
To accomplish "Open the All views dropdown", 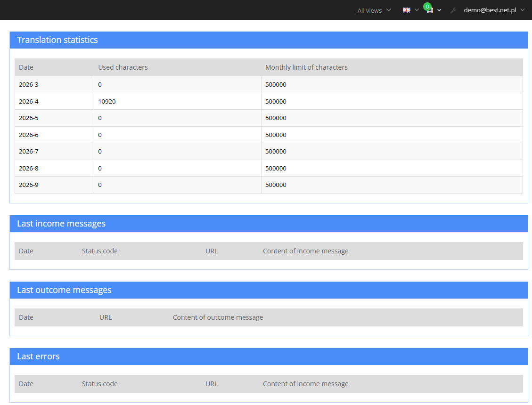I will [x=374, y=10].
